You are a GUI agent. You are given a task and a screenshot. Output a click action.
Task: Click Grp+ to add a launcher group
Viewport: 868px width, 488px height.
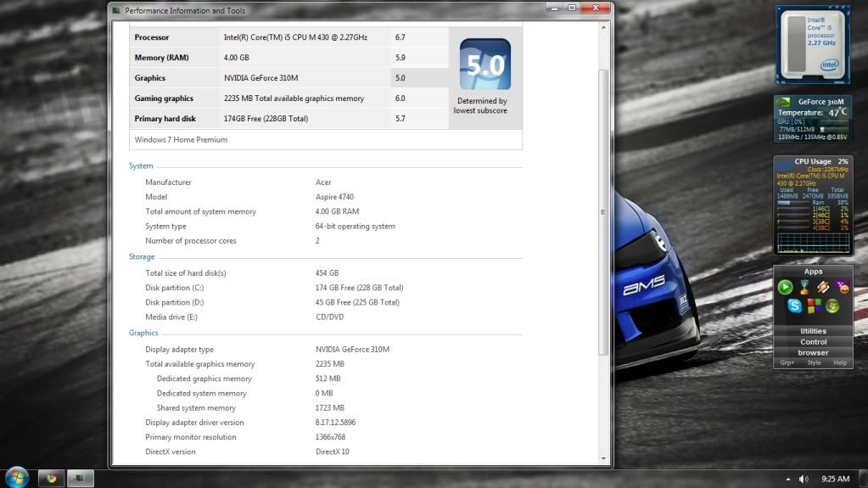click(787, 362)
